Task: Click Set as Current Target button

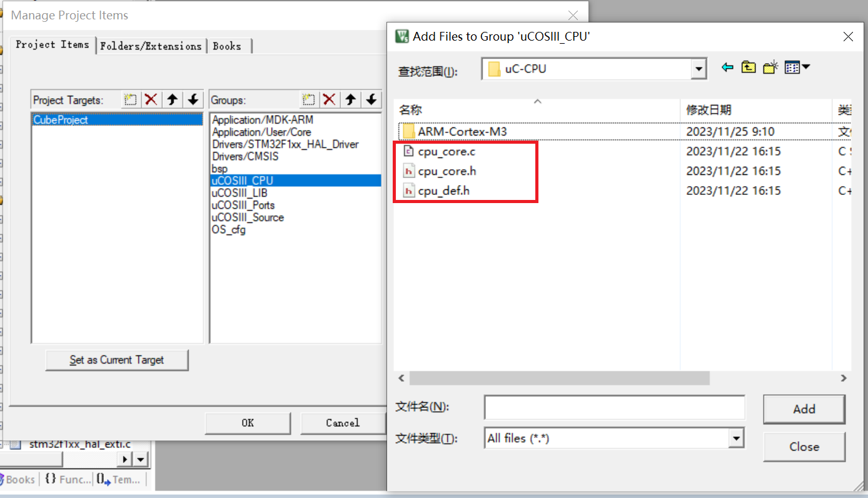Action: (x=117, y=360)
